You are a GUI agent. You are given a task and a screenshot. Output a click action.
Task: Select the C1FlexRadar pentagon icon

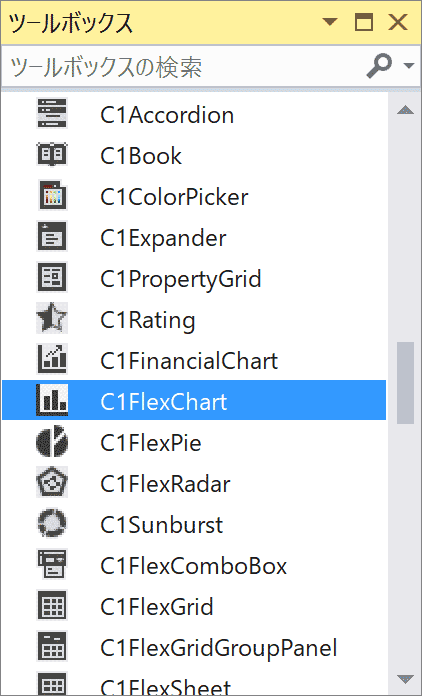click(52, 482)
